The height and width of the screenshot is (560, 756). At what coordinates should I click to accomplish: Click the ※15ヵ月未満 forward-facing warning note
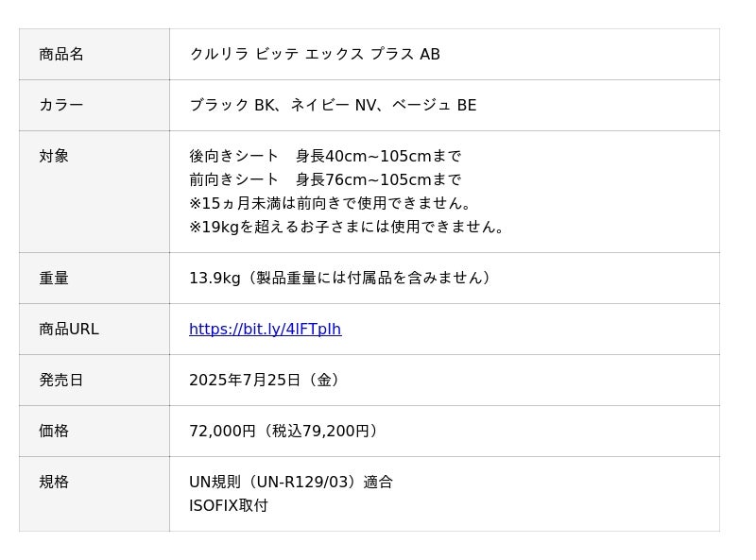(x=331, y=204)
